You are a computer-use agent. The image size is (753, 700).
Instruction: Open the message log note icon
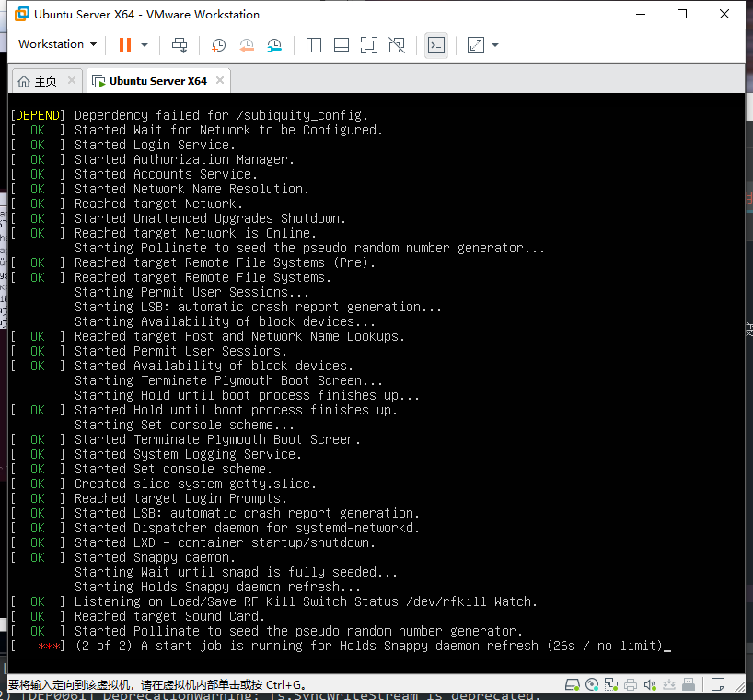tap(718, 684)
